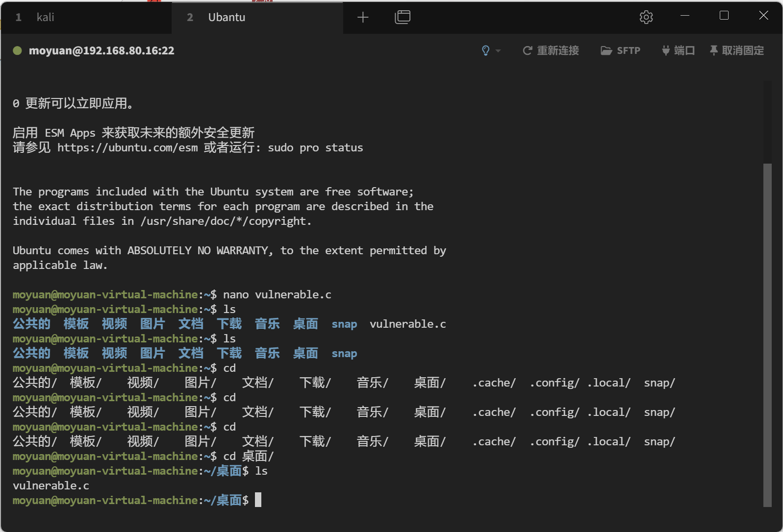Viewport: 783px width, 532px height.
Task: Open settings via the gear icon
Action: coord(646,18)
